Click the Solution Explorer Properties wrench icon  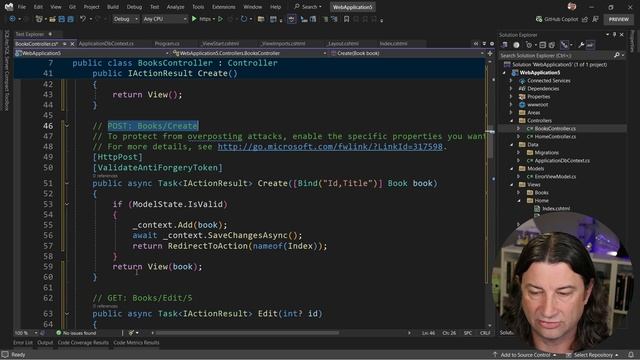point(581,45)
